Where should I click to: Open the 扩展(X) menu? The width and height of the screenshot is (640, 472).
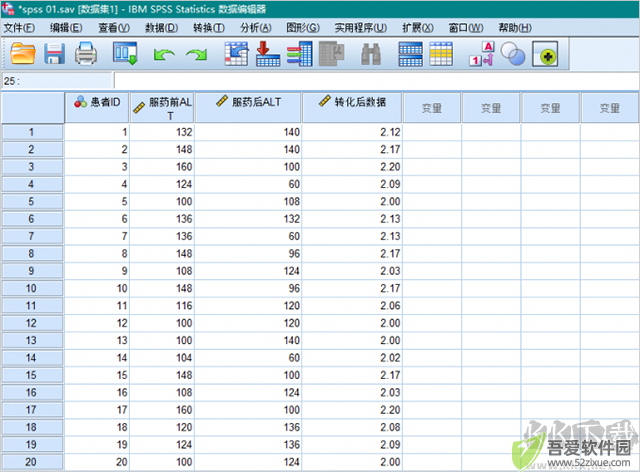click(x=418, y=28)
